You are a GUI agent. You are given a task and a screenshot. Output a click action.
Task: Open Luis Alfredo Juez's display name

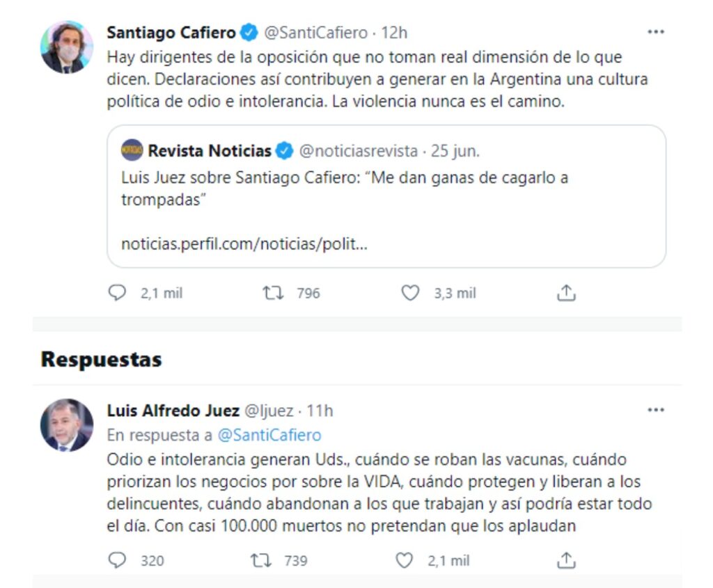pyautogui.click(x=173, y=411)
